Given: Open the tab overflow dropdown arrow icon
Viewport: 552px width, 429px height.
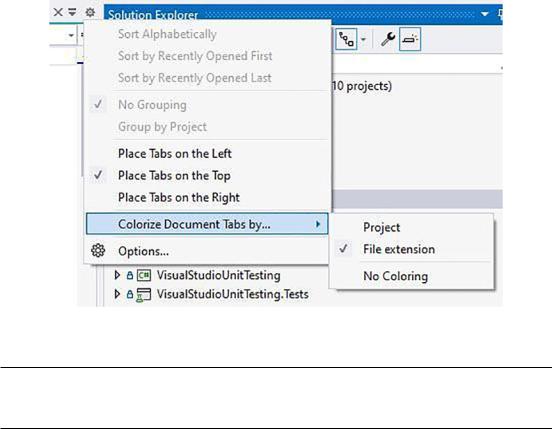Looking at the screenshot, I should [72, 12].
